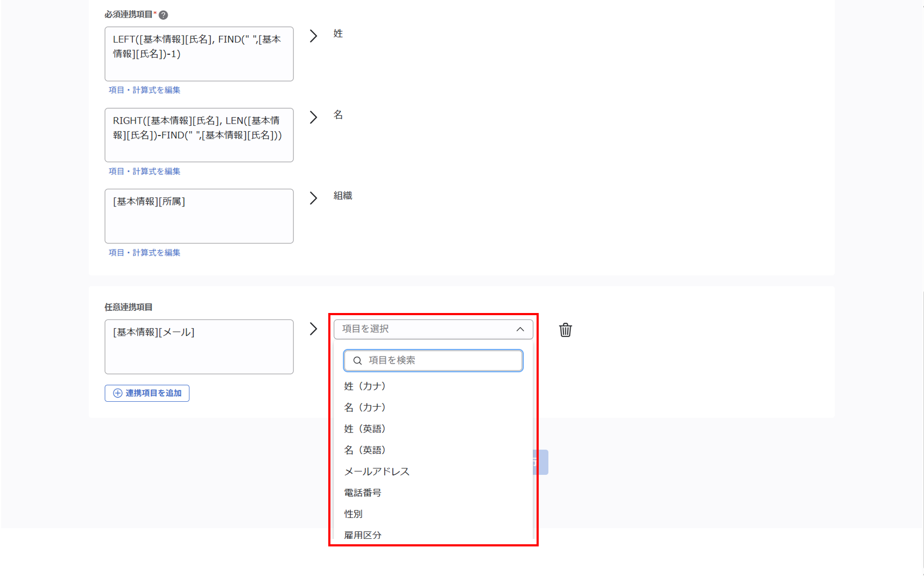Click the arrow icon beside メール field
Image resolution: width=924 pixels, height=576 pixels.
coord(313,329)
